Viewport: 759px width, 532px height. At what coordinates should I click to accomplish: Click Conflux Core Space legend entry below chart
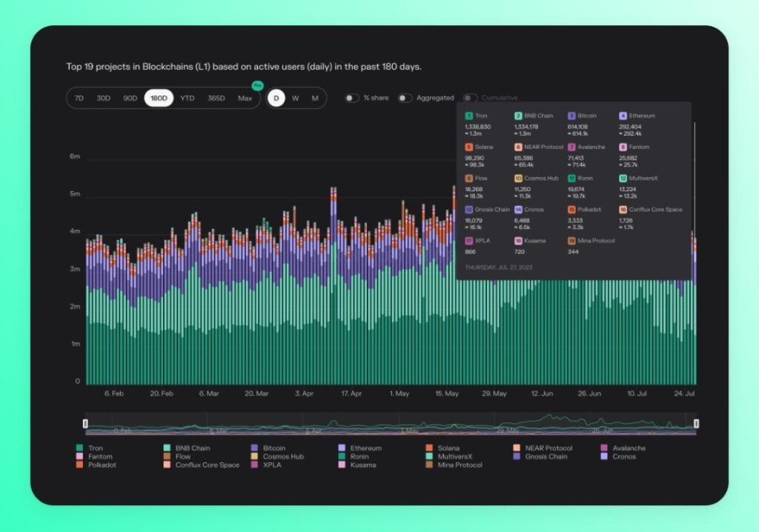[x=202, y=465]
